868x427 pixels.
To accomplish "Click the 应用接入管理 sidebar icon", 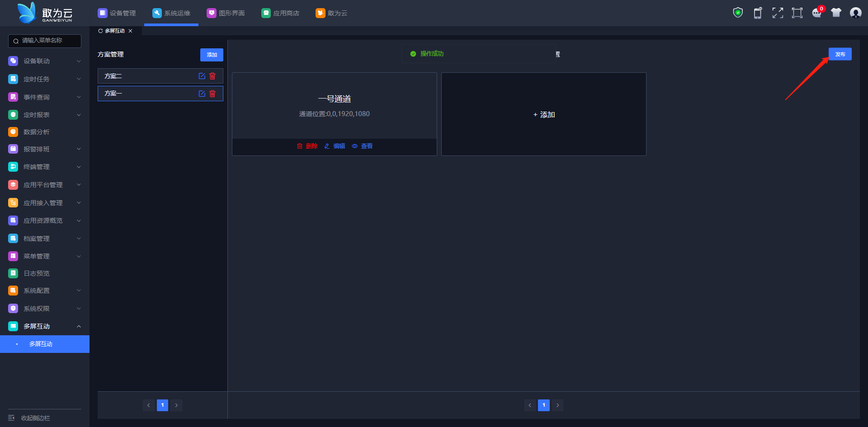I will click(x=13, y=203).
